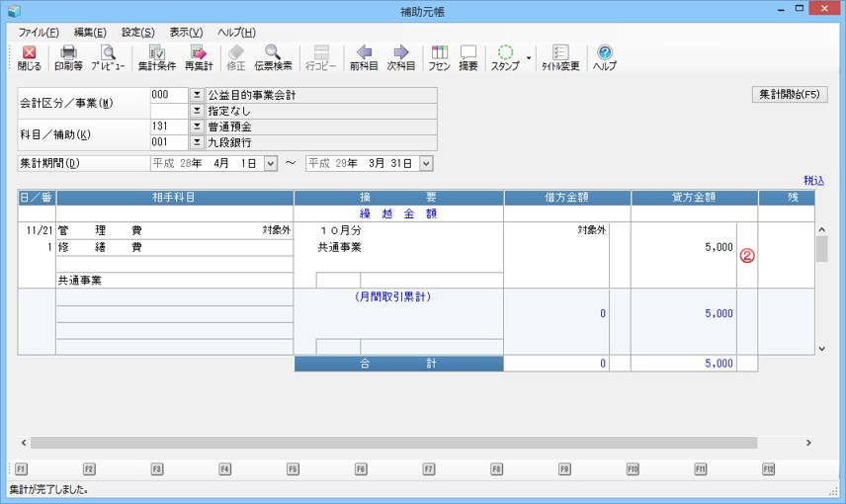The height and width of the screenshot is (504, 846).
Task: Go to 次科目 next account
Action: click(401, 57)
